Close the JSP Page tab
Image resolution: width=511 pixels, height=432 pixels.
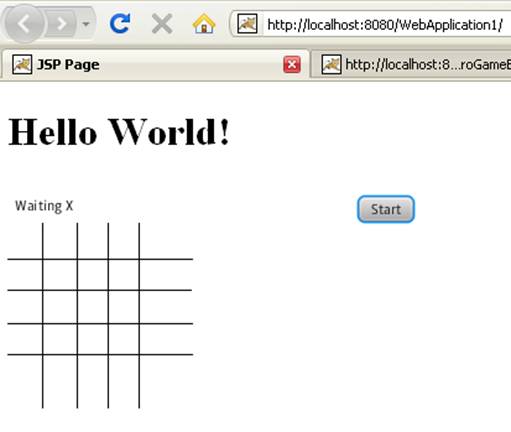[x=292, y=64]
